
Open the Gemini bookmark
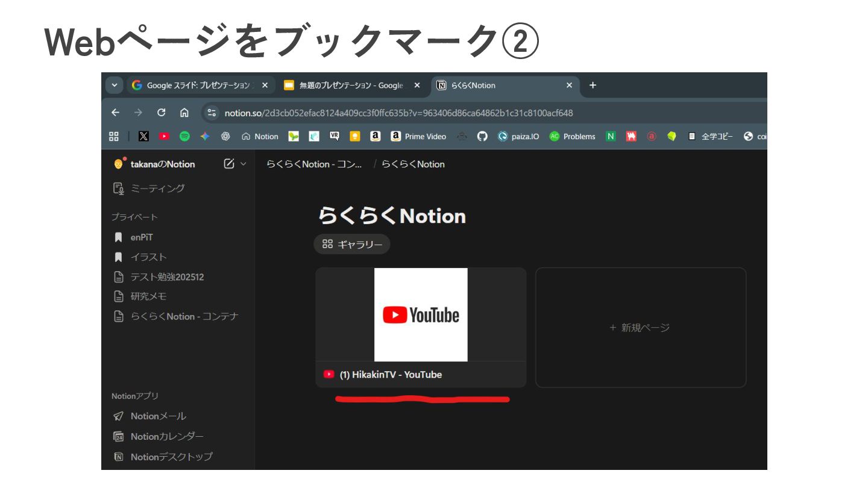click(205, 137)
